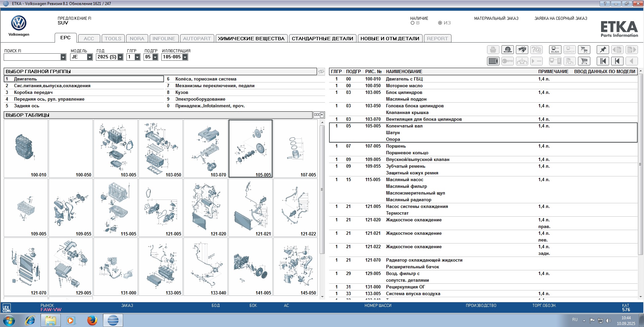This screenshot has width=644, height=327.
Task: Go to previous page document icon
Action: (617, 50)
